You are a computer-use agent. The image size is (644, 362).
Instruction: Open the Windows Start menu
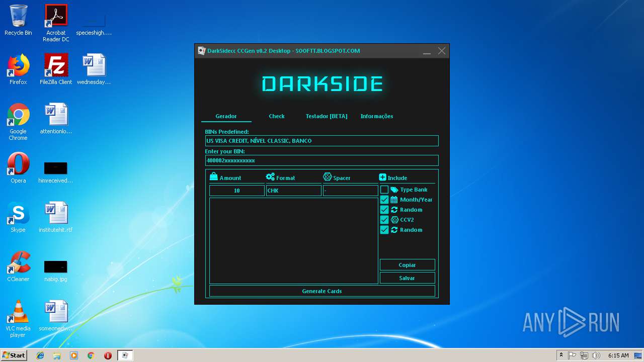click(x=14, y=355)
